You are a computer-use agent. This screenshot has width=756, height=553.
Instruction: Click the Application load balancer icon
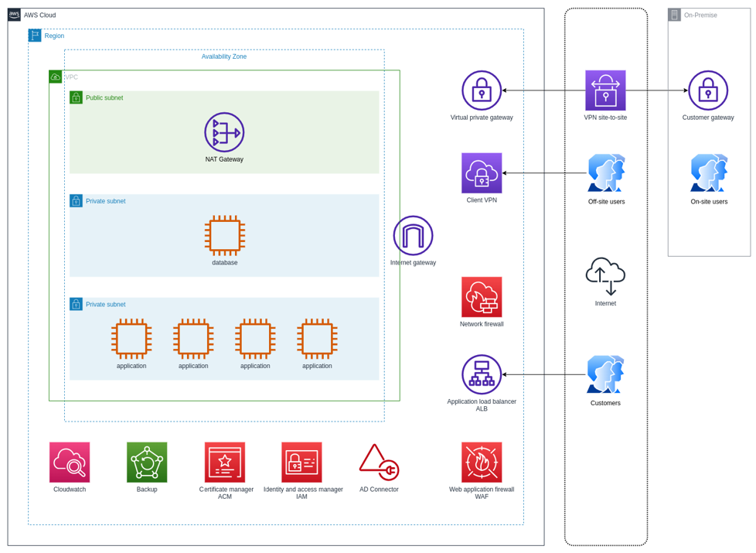coord(482,374)
